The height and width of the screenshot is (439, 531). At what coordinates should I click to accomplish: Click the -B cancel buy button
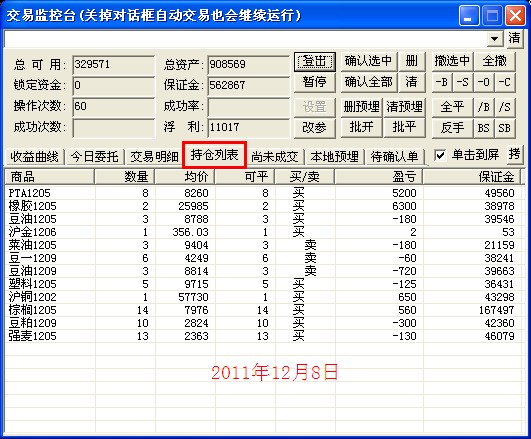tap(442, 82)
